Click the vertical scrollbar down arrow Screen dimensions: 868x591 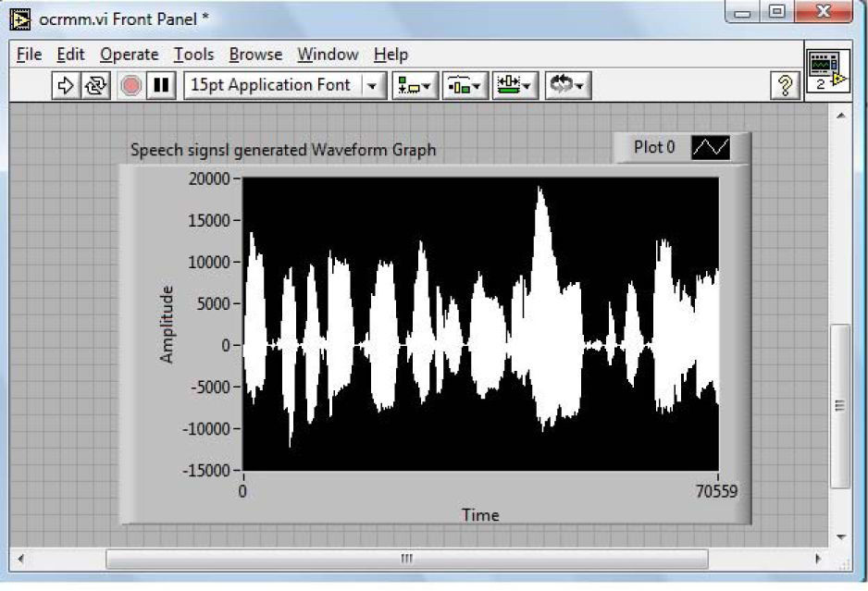coord(840,536)
